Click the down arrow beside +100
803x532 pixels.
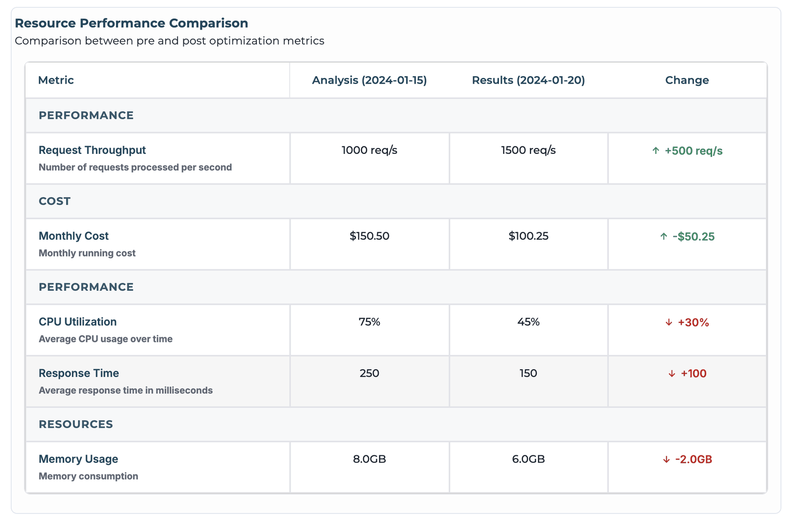pyautogui.click(x=672, y=374)
